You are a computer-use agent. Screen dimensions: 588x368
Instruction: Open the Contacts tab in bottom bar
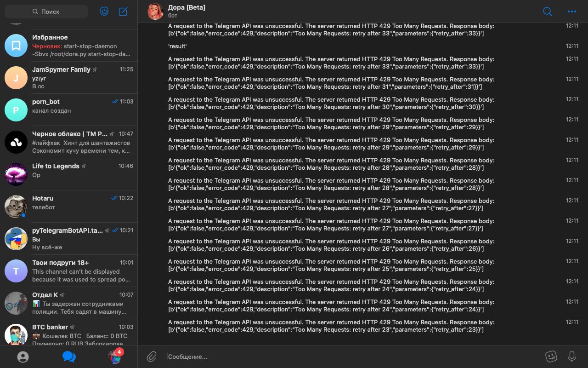[x=23, y=357]
